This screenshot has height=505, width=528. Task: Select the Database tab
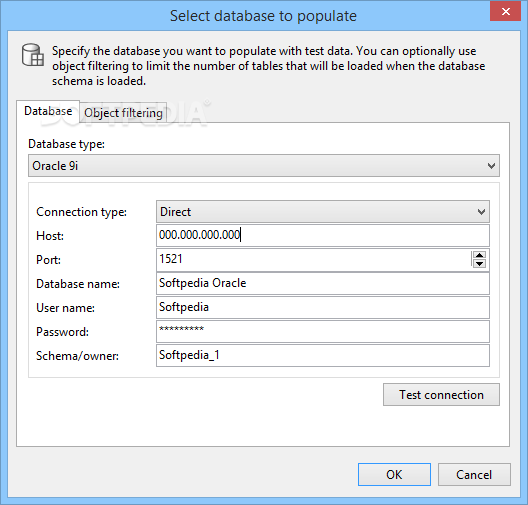click(48, 111)
